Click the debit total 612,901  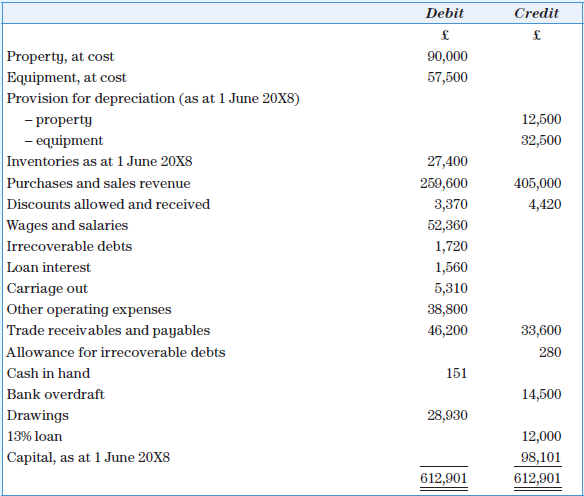[x=444, y=478]
